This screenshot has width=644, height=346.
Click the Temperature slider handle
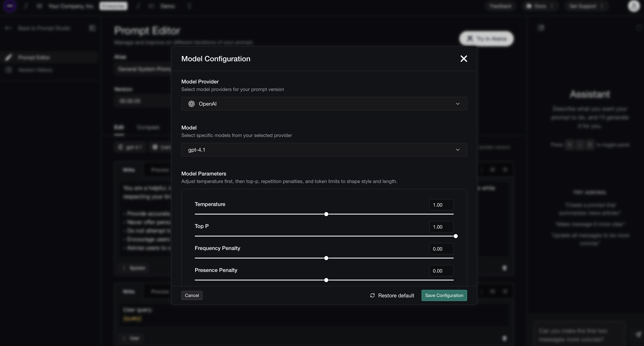pyautogui.click(x=326, y=214)
